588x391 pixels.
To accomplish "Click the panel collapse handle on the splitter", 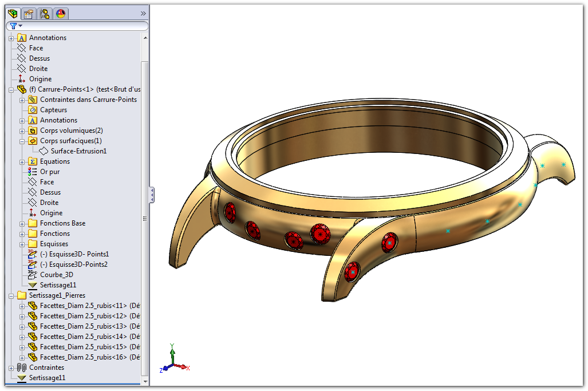I will pyautogui.click(x=152, y=195).
